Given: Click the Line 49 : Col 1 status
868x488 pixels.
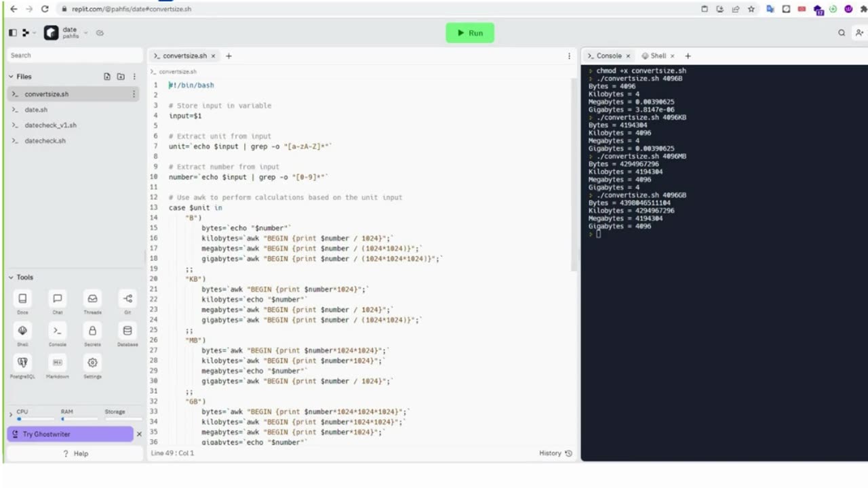Looking at the screenshot, I should coord(172,453).
